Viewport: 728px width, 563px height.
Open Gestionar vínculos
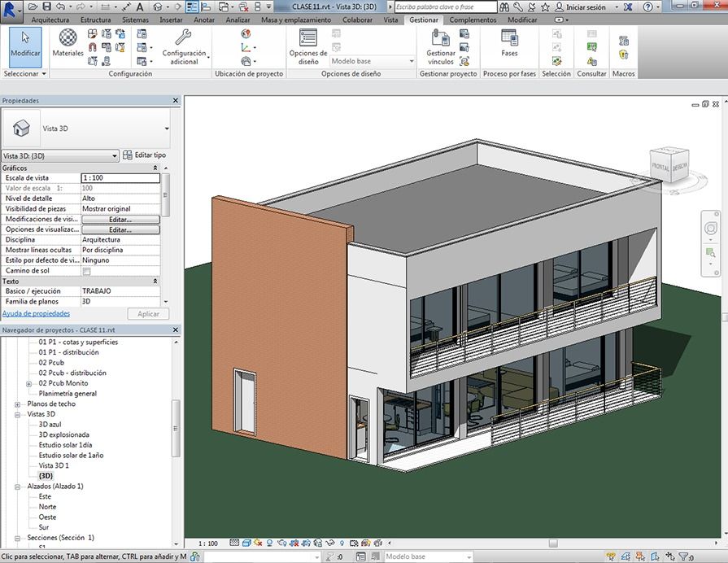[x=441, y=46]
